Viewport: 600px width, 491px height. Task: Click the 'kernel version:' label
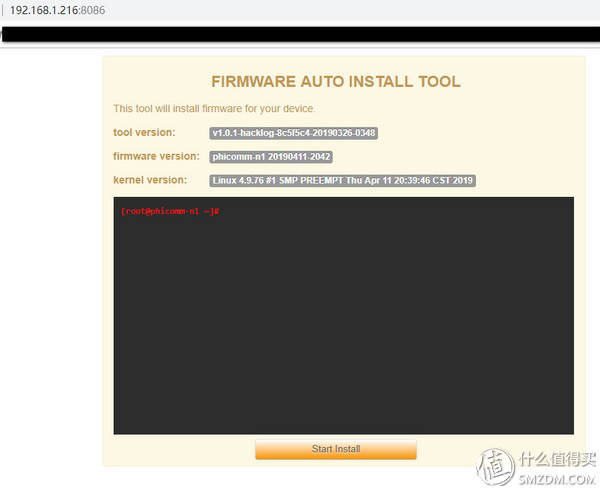pos(150,180)
